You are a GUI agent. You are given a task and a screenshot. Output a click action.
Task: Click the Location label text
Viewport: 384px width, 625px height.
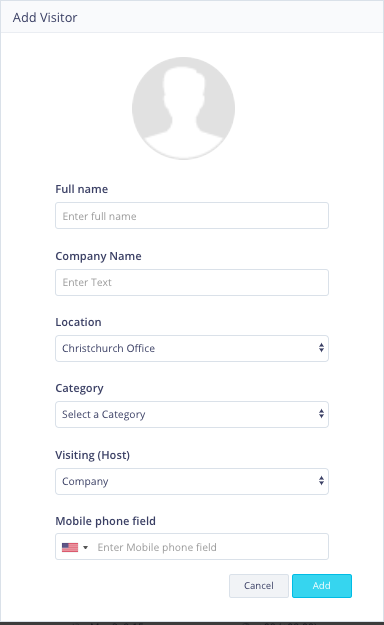[x=79, y=322]
